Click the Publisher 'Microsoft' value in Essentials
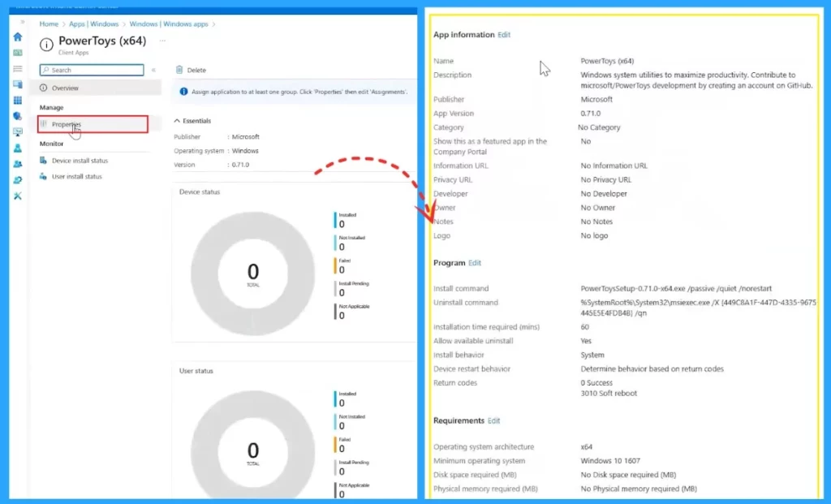This screenshot has width=831, height=504. point(245,136)
